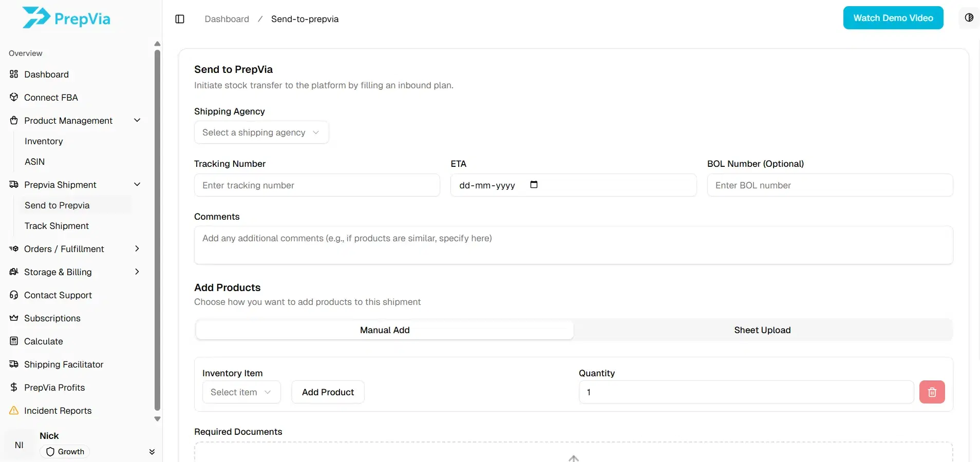Click the Product Management bag icon

13,120
